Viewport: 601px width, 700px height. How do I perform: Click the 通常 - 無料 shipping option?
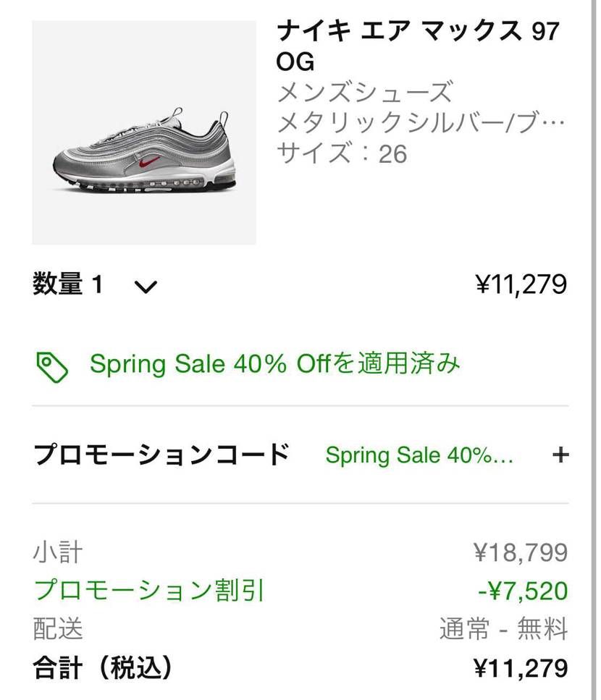[x=504, y=629]
